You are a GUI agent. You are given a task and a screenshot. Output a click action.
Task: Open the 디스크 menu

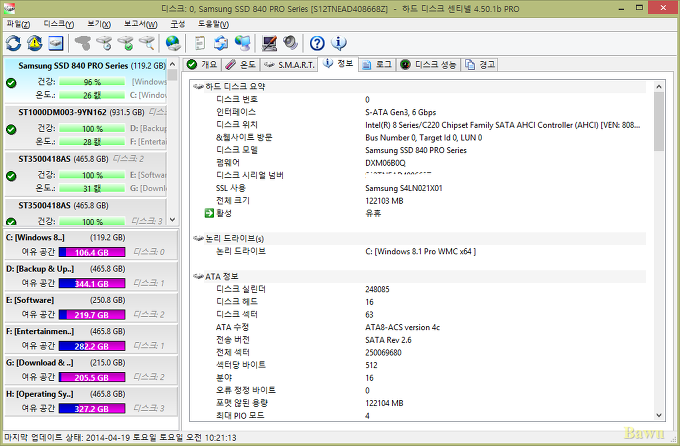pos(59,24)
